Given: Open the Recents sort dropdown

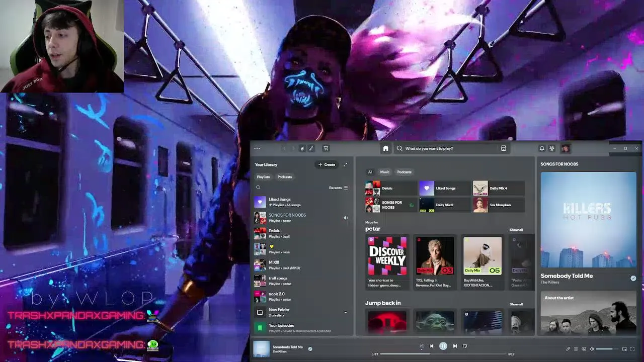Looking at the screenshot, I should (338, 188).
